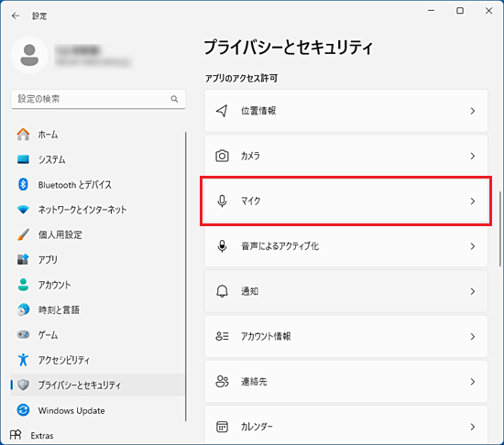This screenshot has width=504, height=445.
Task: Click プライバシーとセキュリティ sidebar label
Action: (80, 385)
